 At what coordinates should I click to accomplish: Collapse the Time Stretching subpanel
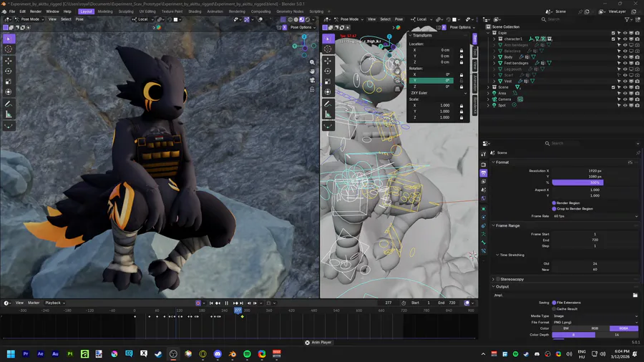point(497,255)
